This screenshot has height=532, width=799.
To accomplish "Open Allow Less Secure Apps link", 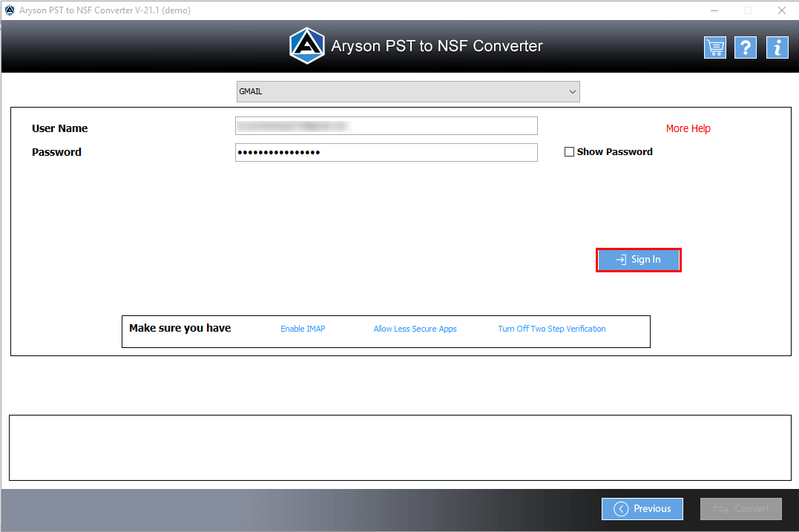I will coord(415,329).
